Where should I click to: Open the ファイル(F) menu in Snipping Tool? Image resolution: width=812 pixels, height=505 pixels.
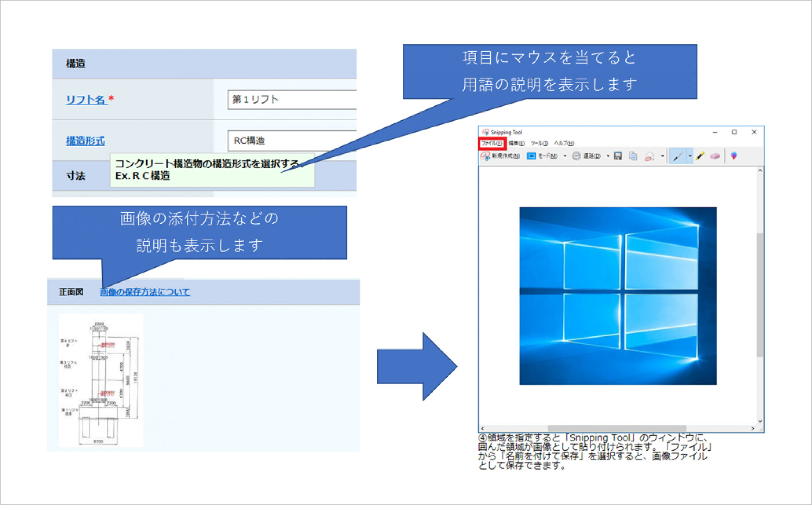(x=491, y=143)
